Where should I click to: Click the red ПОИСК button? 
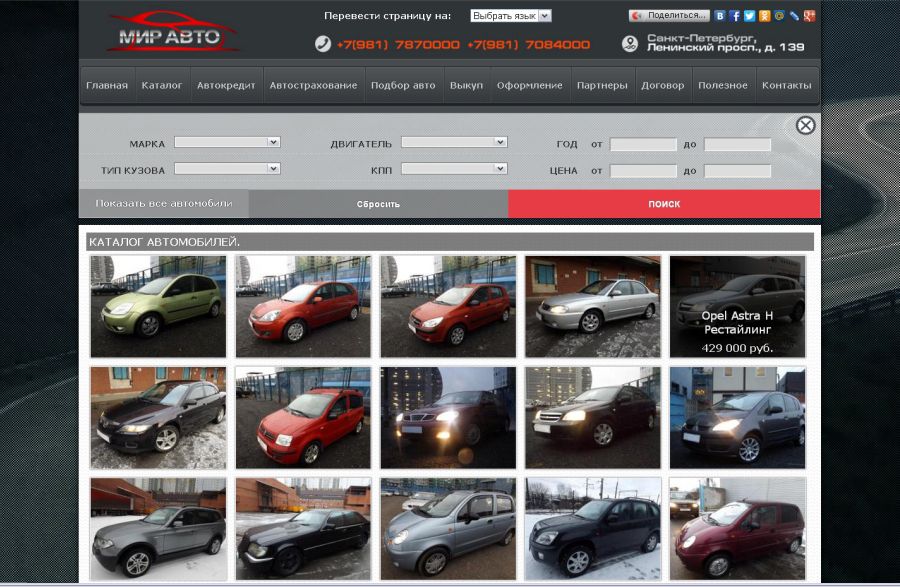[664, 204]
